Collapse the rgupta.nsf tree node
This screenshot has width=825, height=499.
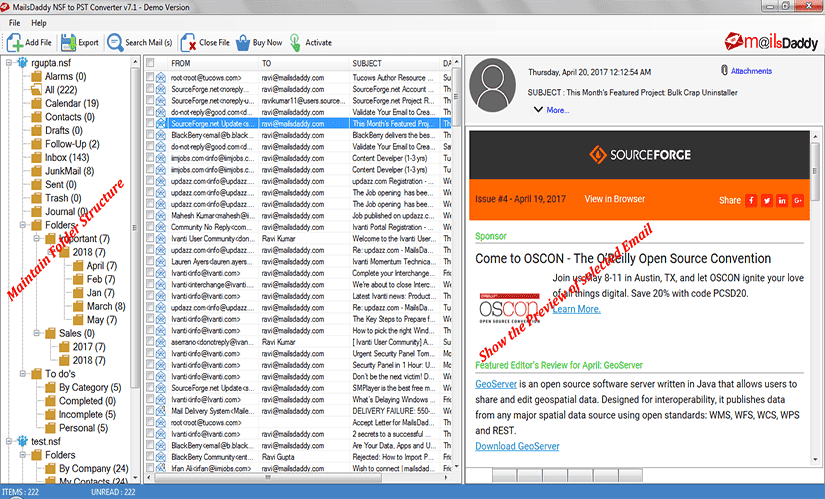(x=9, y=63)
